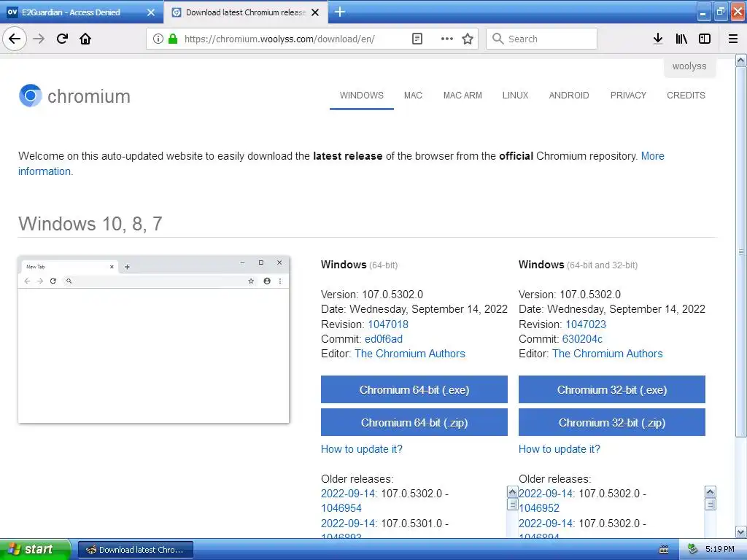The height and width of the screenshot is (560, 747).
Task: Open 32-bit How to update it link
Action: tap(560, 449)
